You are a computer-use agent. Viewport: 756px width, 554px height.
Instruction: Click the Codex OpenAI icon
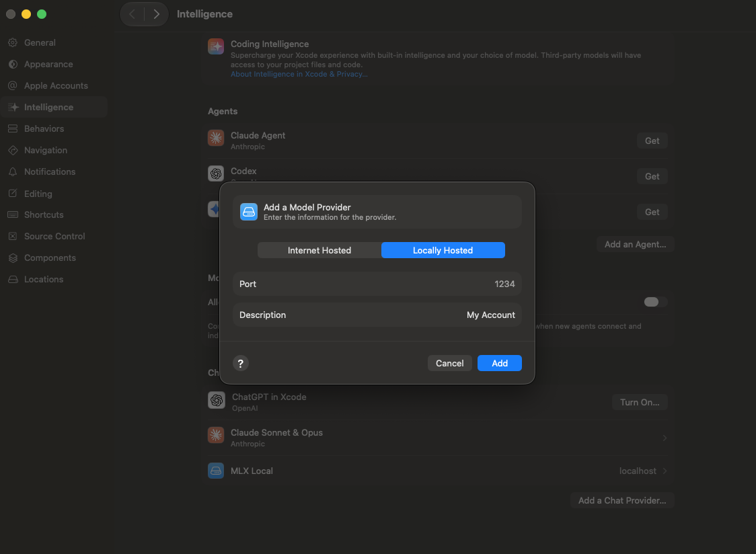(x=215, y=173)
